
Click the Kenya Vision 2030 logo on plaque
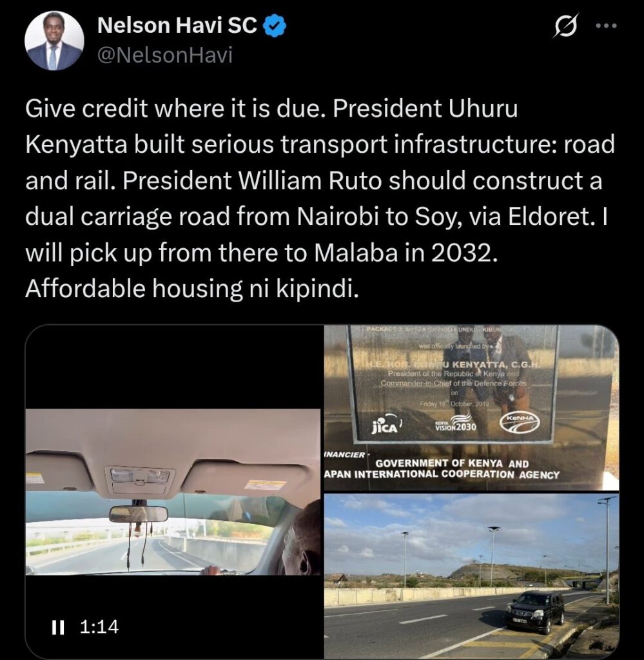[456, 423]
